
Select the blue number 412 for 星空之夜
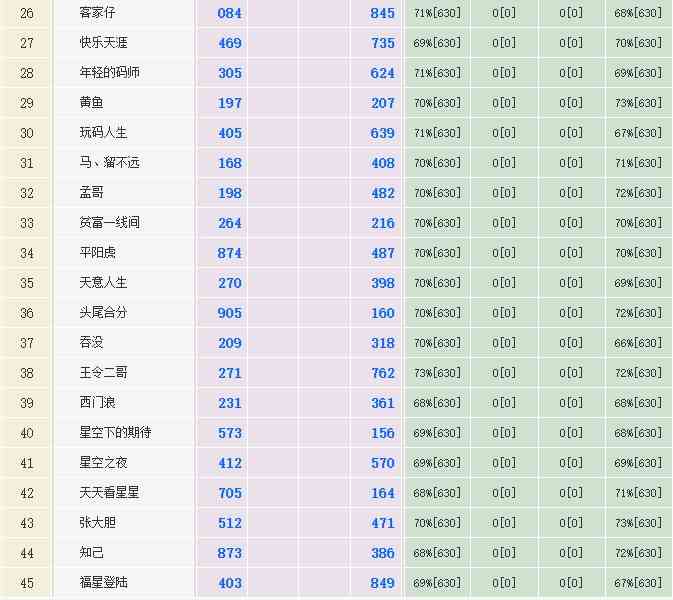pos(230,463)
